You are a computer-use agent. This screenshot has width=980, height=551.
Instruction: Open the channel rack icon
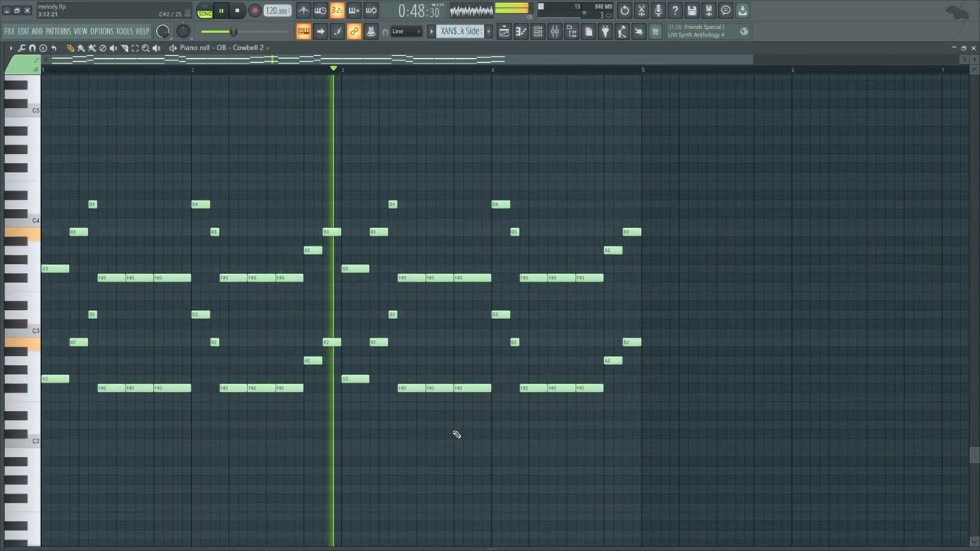(x=538, y=31)
